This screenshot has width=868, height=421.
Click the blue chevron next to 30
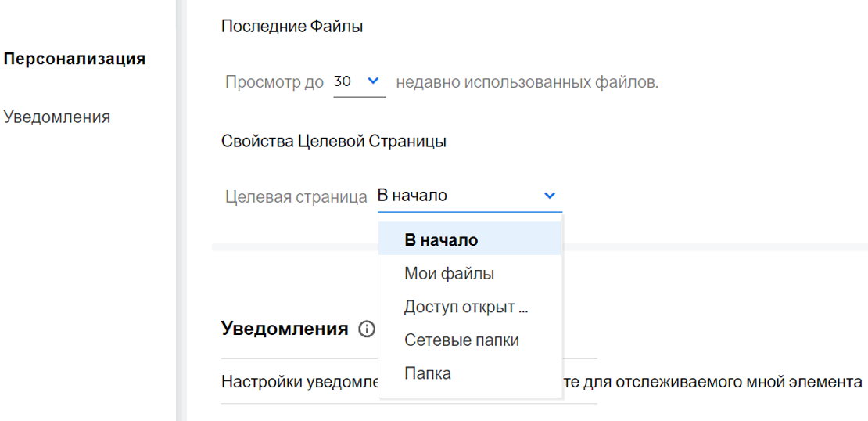[372, 81]
